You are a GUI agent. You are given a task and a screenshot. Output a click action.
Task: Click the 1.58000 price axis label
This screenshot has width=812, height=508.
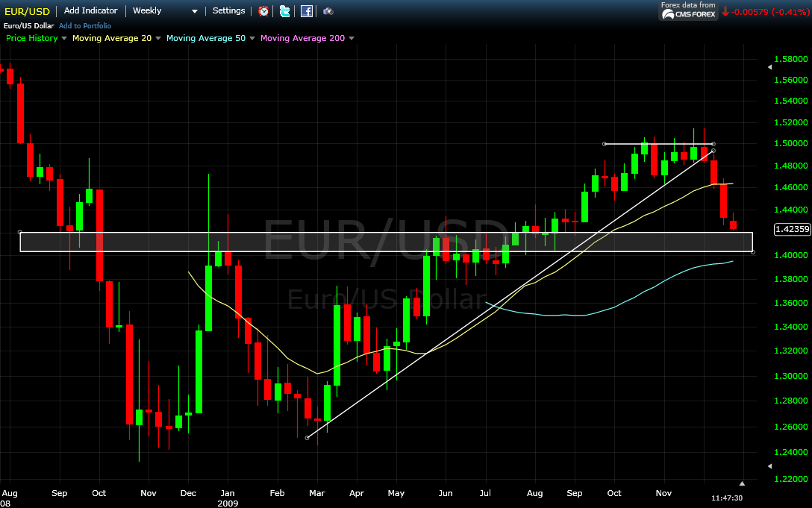pyautogui.click(x=791, y=59)
